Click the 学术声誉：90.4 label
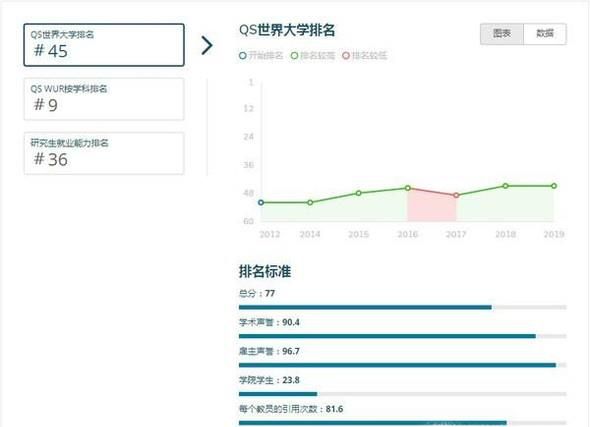Viewport: 590px width, 427px height. [x=269, y=322]
